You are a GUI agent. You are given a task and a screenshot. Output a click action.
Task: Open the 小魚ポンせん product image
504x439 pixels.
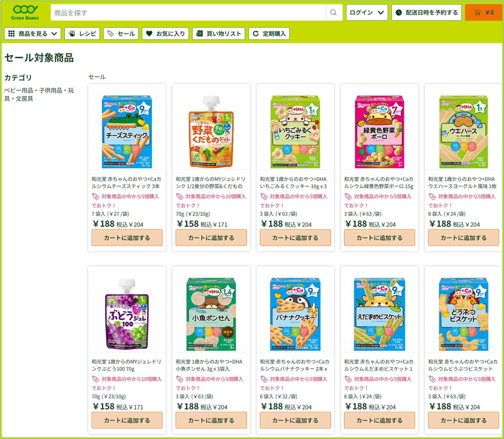tap(211, 314)
